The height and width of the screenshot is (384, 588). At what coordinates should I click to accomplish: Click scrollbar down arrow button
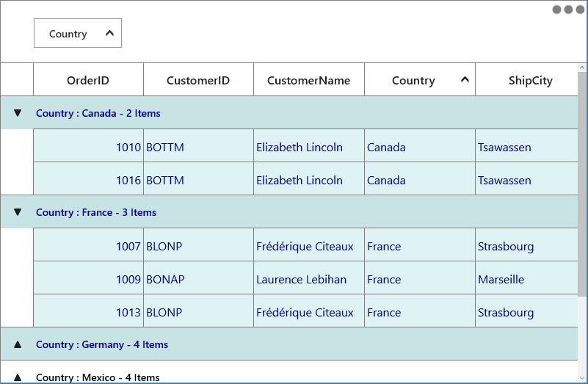[x=582, y=378]
